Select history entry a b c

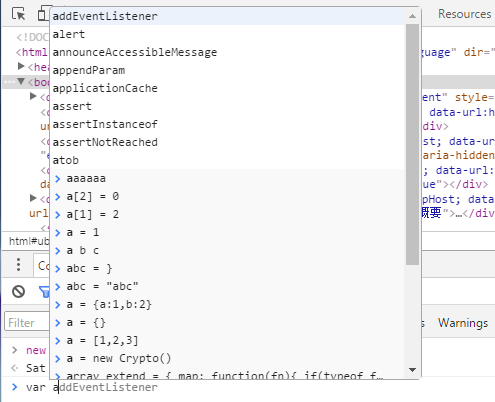click(x=227, y=250)
